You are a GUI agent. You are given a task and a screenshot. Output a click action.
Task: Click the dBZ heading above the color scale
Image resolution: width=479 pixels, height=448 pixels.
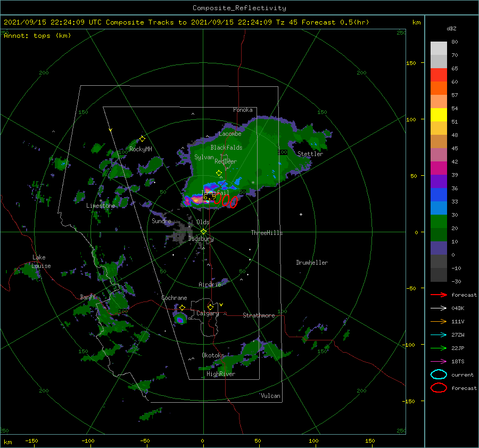coord(451,28)
